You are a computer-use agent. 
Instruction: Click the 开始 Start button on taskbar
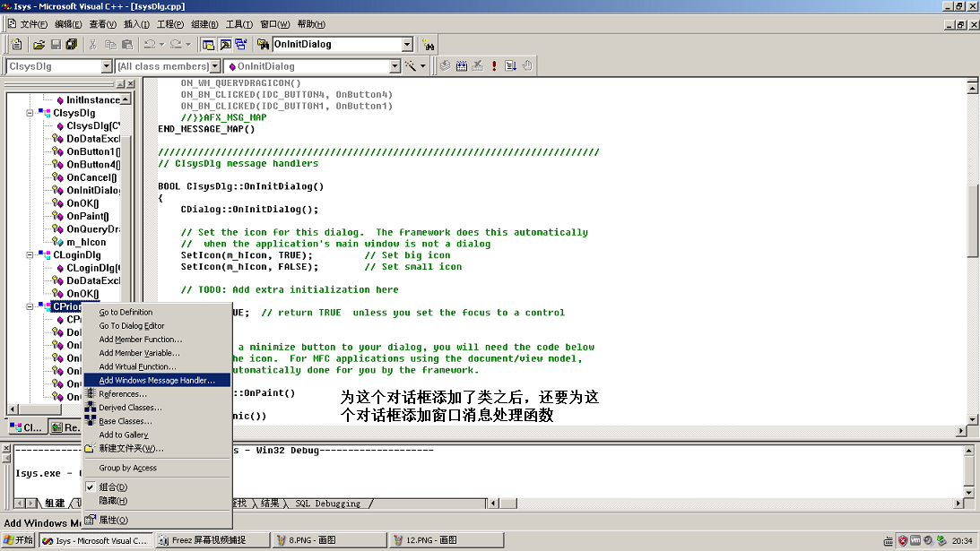(19, 540)
